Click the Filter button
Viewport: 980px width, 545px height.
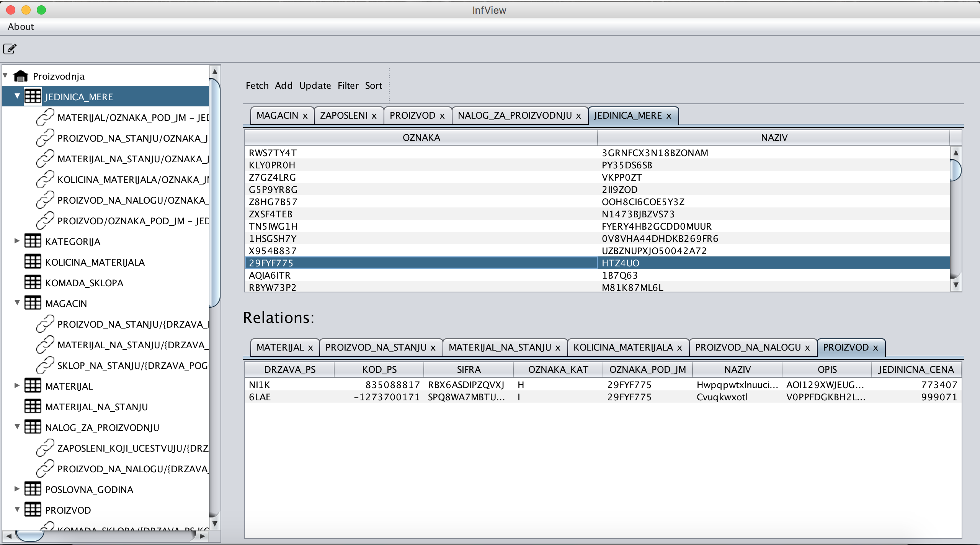[348, 86]
